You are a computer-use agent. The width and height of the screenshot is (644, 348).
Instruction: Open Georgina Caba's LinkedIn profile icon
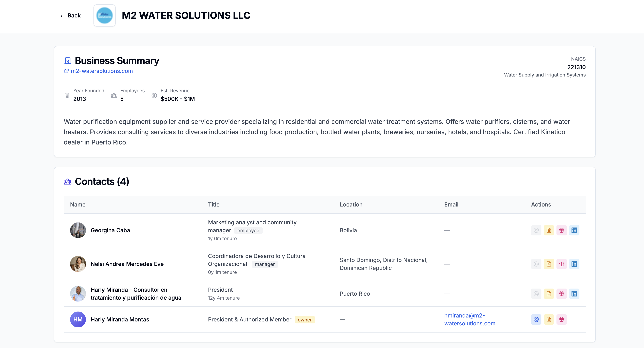[574, 230]
